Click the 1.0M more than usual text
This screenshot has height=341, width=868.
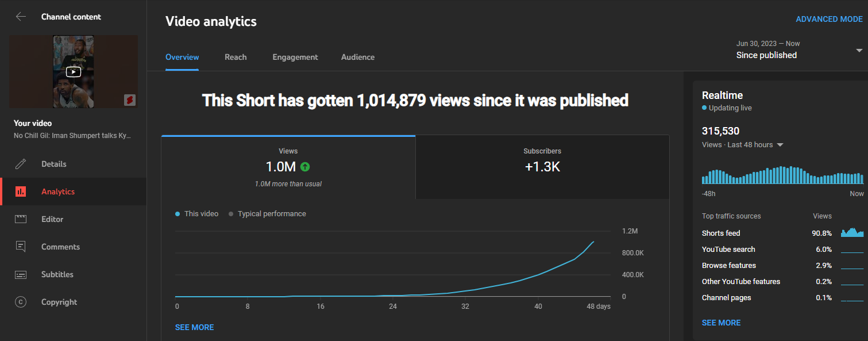288,184
